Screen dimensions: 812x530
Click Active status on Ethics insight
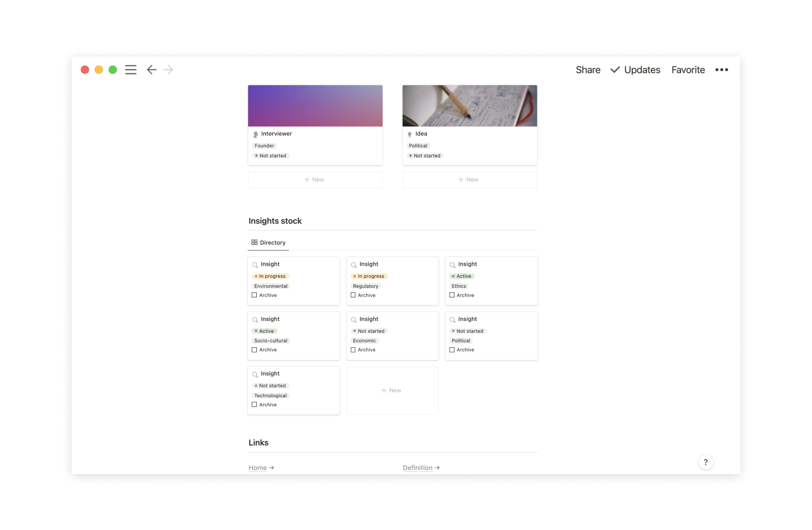coord(462,276)
